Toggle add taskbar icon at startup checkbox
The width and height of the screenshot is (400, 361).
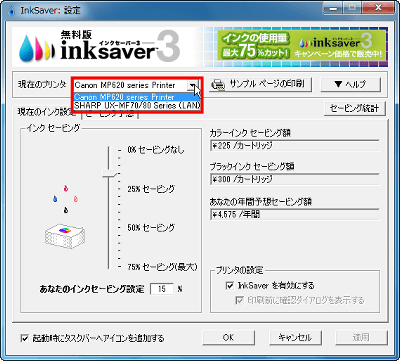tap(25, 338)
